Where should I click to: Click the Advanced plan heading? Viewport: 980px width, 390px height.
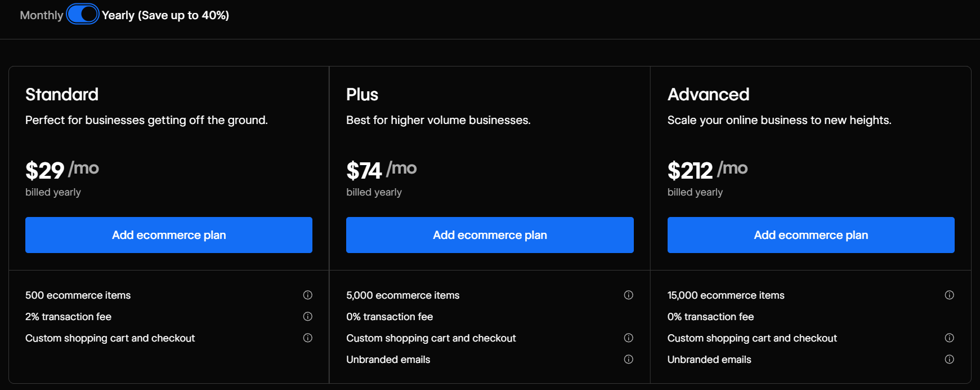coord(708,94)
